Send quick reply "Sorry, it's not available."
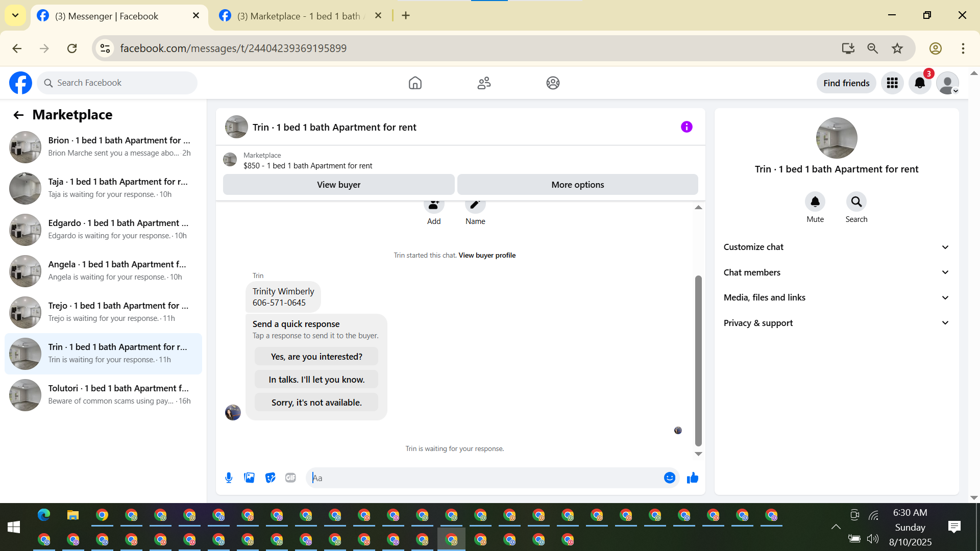The height and width of the screenshot is (551, 980). (x=316, y=403)
